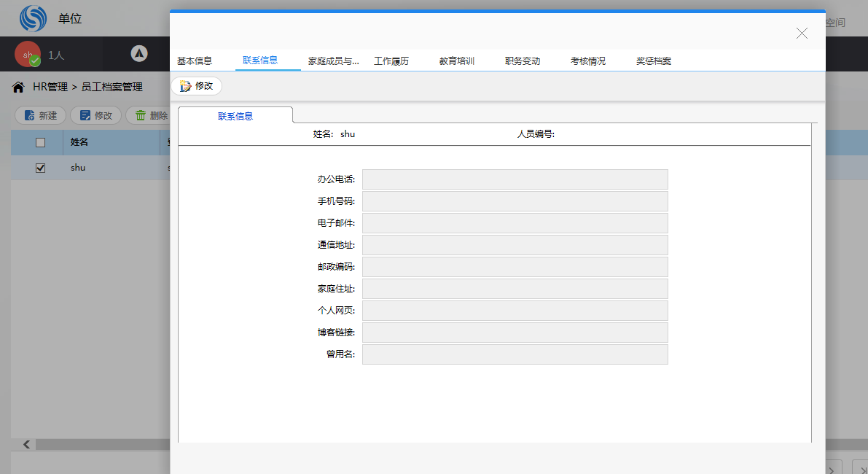Click the red sh user avatar
Image resolution: width=868 pixels, height=474 pixels.
click(28, 54)
